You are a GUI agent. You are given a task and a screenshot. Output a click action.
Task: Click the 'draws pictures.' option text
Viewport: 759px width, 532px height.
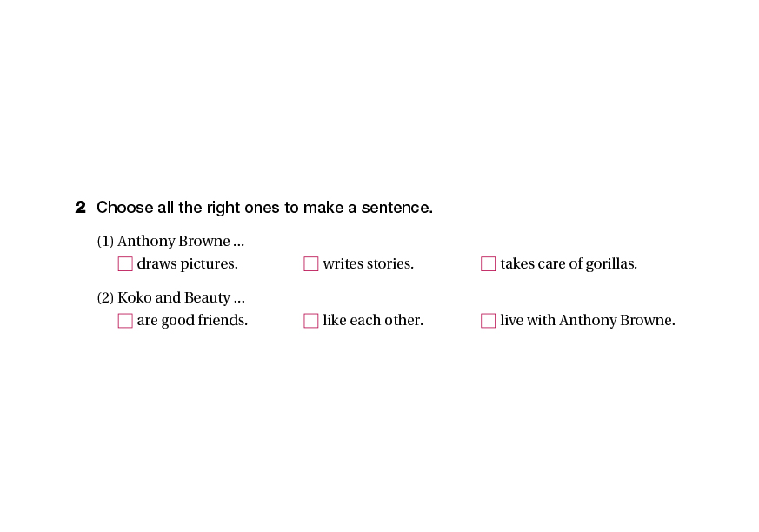(x=187, y=264)
